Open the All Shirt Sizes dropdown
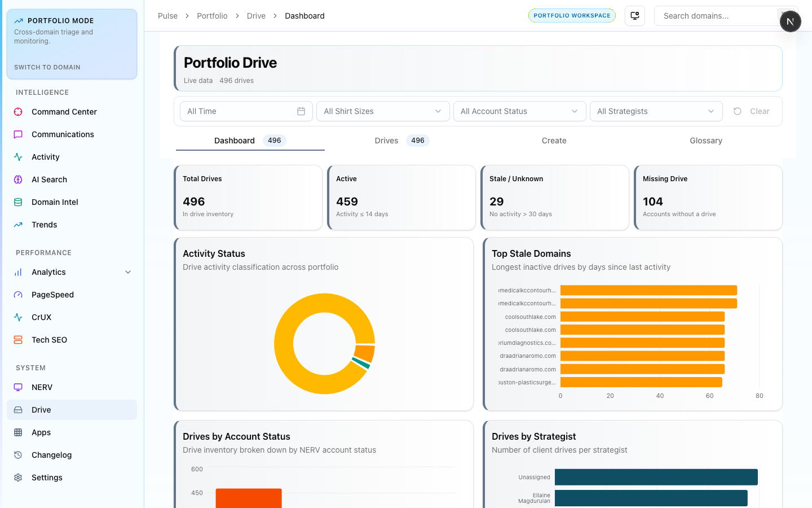The width and height of the screenshot is (812, 508). click(x=383, y=111)
